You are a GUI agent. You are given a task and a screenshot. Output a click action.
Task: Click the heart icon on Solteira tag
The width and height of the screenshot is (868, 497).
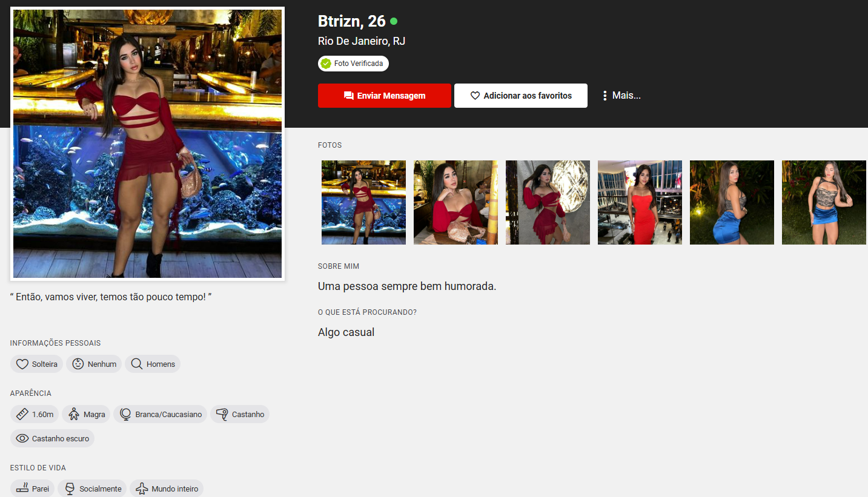(x=22, y=364)
